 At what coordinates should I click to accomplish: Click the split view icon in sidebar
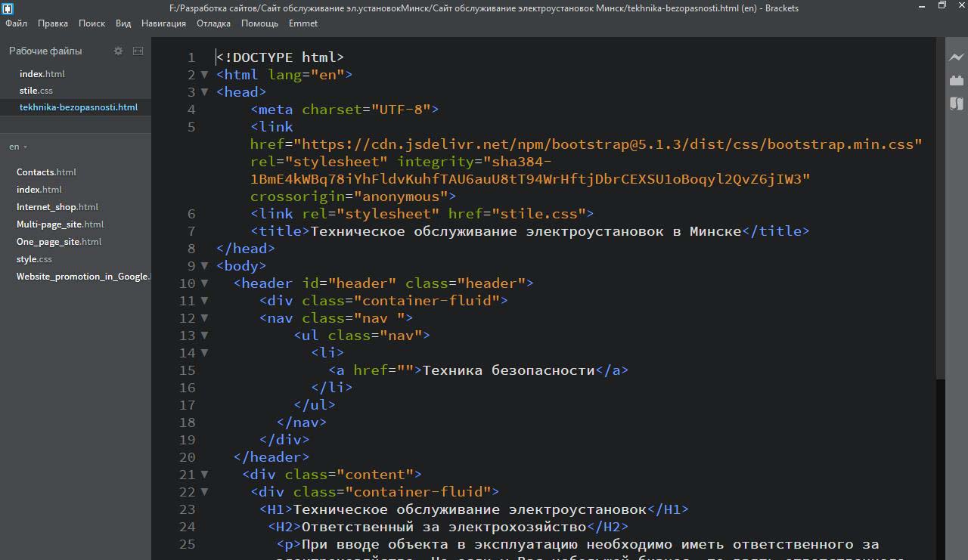[x=138, y=51]
